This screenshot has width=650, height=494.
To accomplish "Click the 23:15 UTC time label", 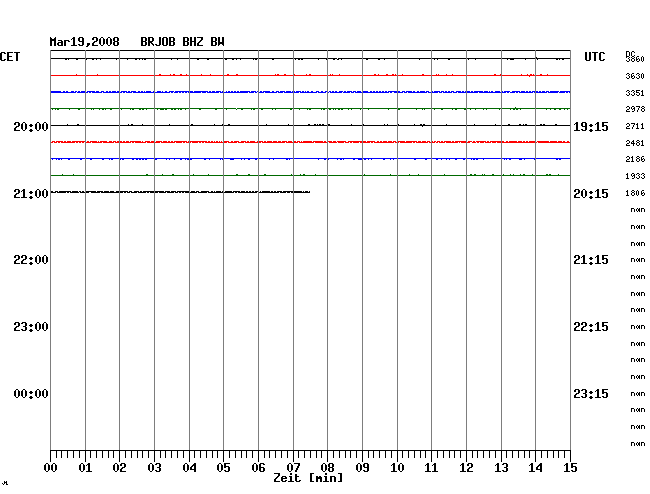I will click(x=591, y=394).
